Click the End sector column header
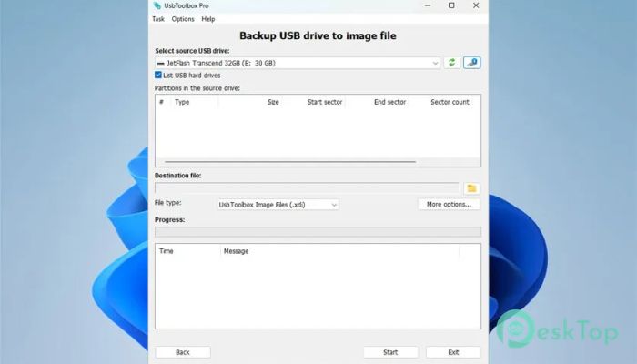Image resolution: width=637 pixels, height=364 pixels. click(389, 102)
